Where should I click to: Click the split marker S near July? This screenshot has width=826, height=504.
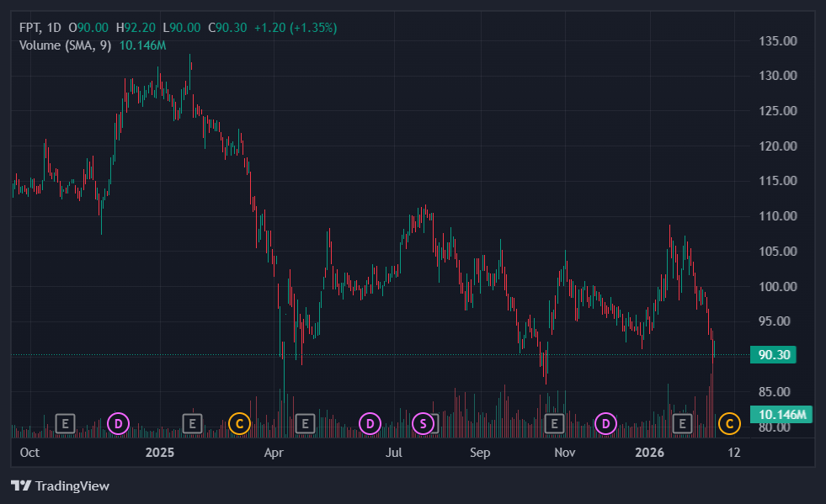(424, 422)
